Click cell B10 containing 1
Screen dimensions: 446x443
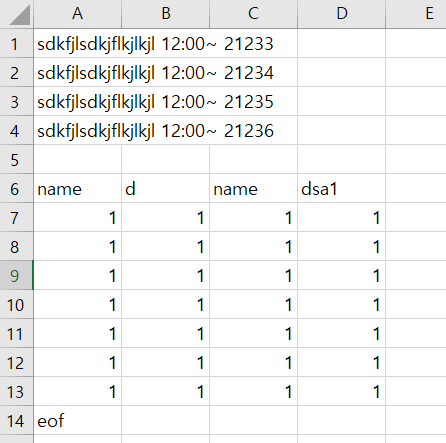tap(166, 305)
